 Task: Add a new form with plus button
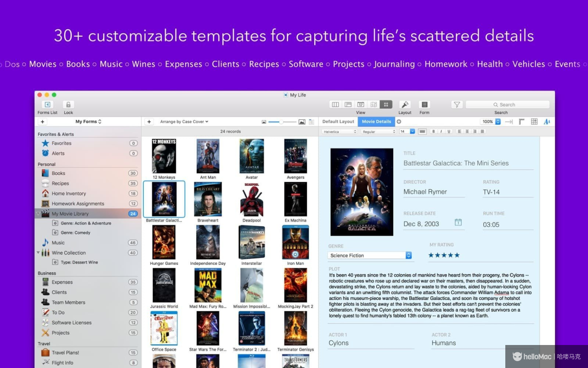pos(42,122)
